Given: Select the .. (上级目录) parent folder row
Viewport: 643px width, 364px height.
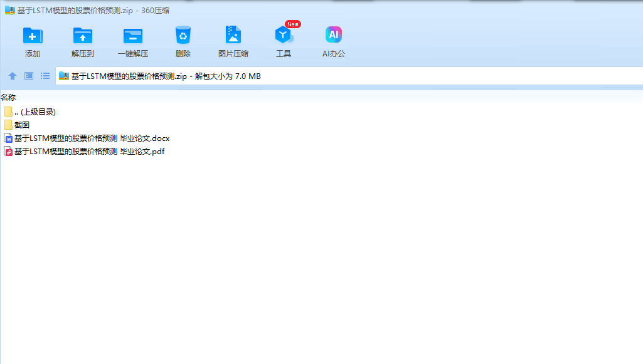Looking at the screenshot, I should [30, 112].
